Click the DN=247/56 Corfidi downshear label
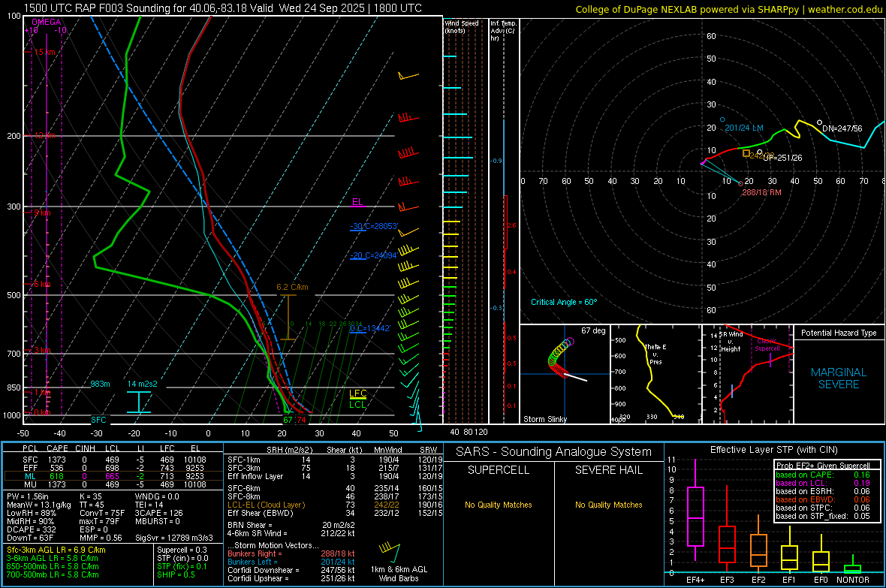886x588 pixels. [842, 128]
